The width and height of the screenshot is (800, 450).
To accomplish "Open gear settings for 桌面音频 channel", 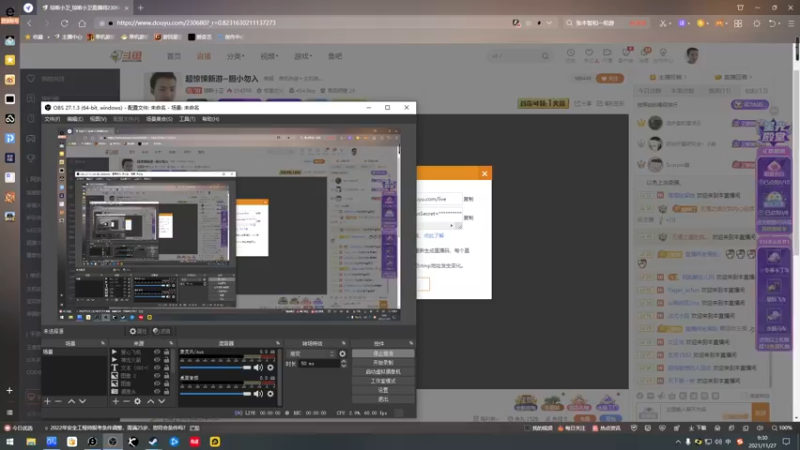I will point(270,393).
